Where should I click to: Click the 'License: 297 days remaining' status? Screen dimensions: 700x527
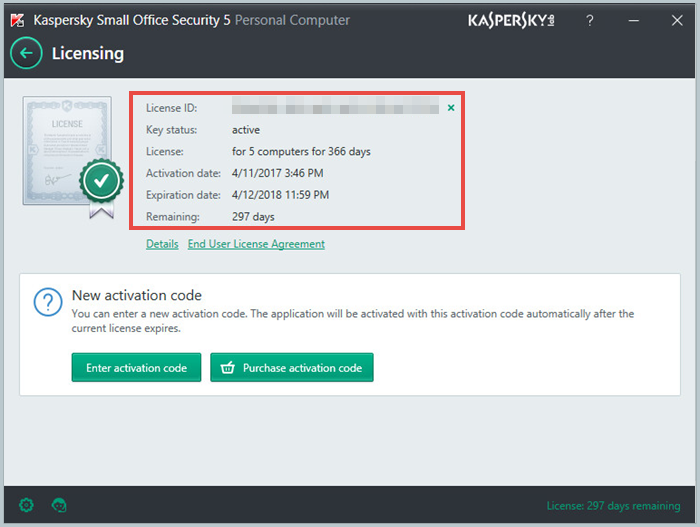[x=613, y=506]
